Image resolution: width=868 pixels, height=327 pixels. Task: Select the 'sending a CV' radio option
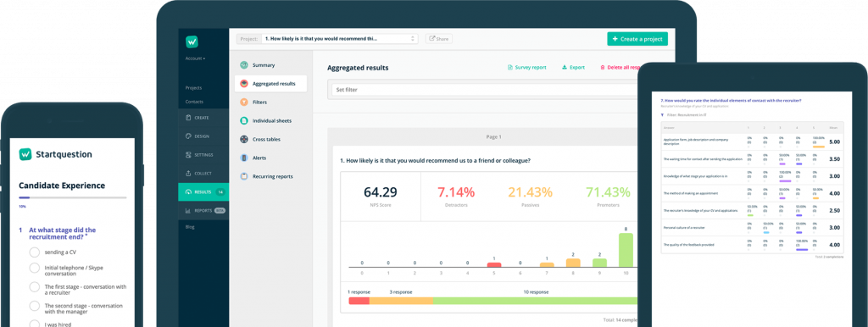(x=34, y=252)
